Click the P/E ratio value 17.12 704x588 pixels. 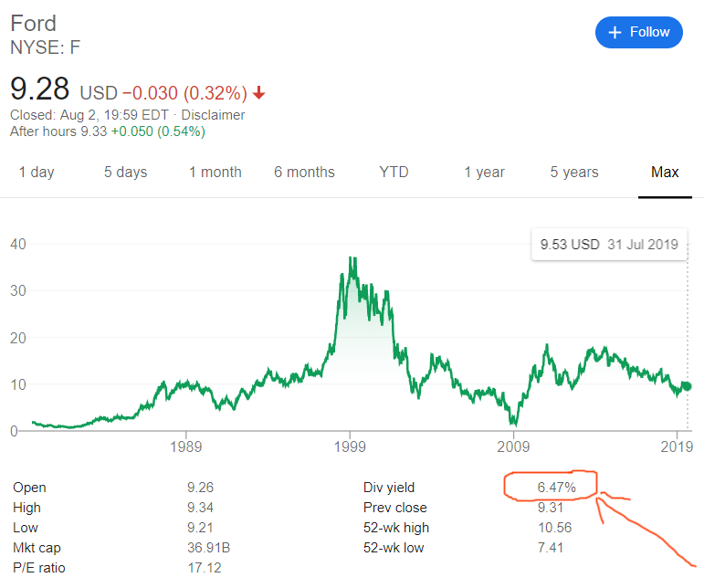203,568
